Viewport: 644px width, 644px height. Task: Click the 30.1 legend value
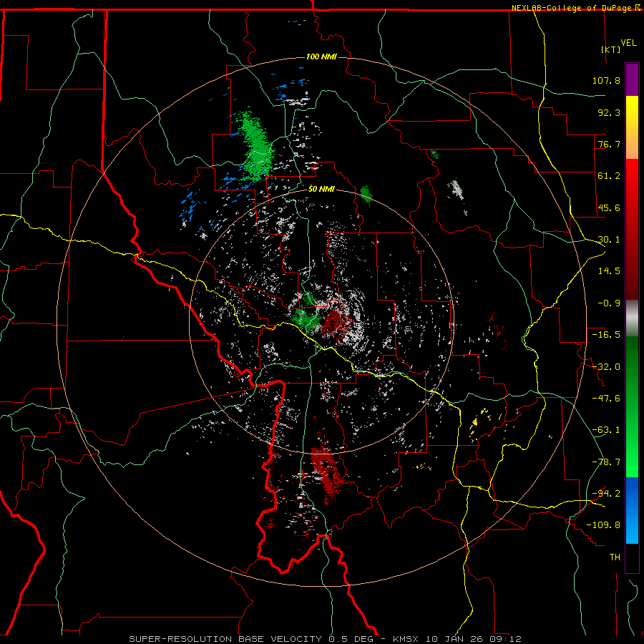point(609,240)
